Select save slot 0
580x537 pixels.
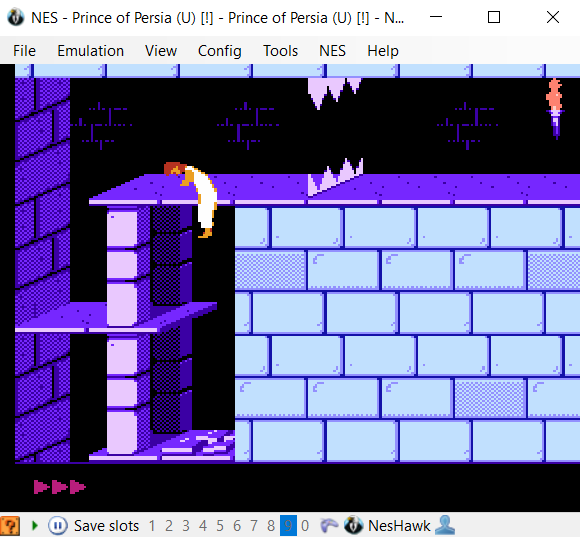click(x=305, y=526)
